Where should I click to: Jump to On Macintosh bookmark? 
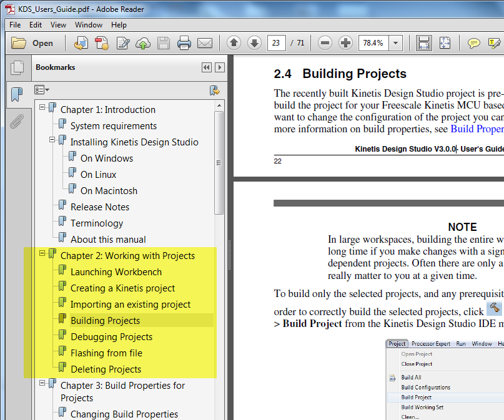[x=109, y=191]
